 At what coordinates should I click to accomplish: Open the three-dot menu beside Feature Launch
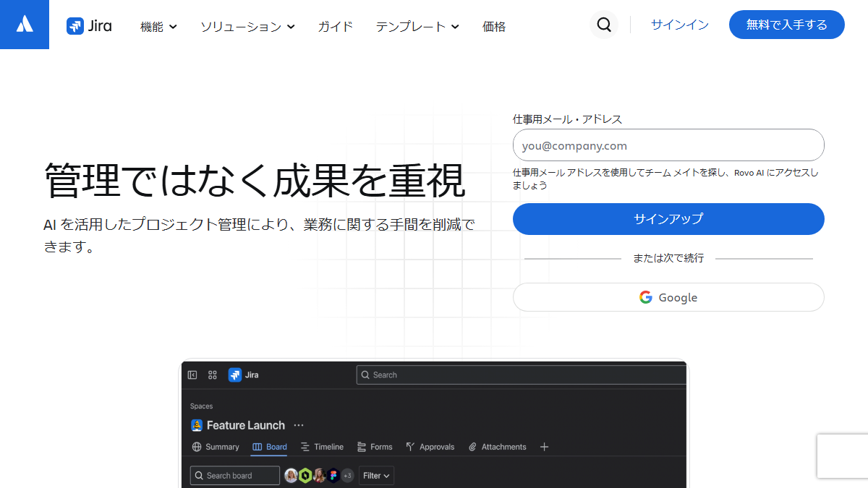(x=299, y=425)
